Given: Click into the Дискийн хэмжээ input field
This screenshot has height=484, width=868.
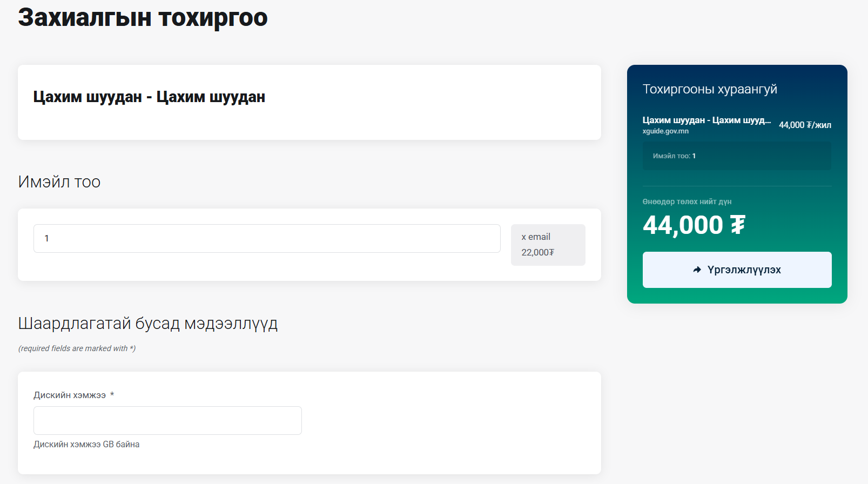Looking at the screenshot, I should click(167, 420).
